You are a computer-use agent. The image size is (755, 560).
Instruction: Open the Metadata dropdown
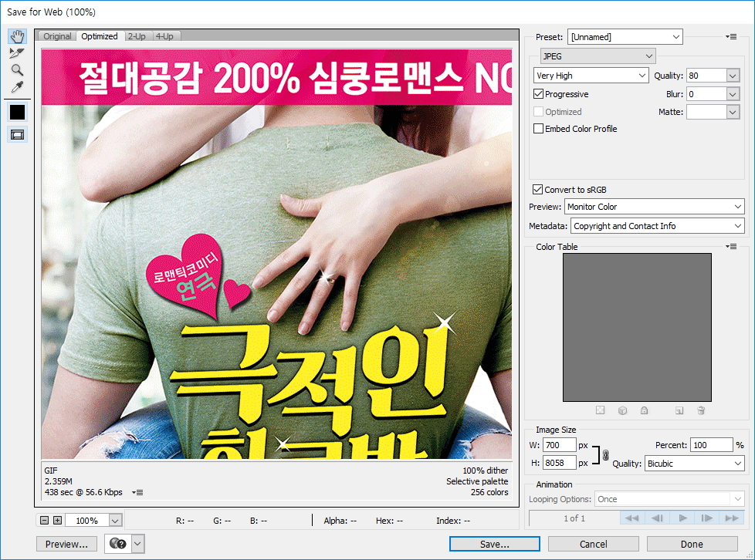(x=657, y=226)
